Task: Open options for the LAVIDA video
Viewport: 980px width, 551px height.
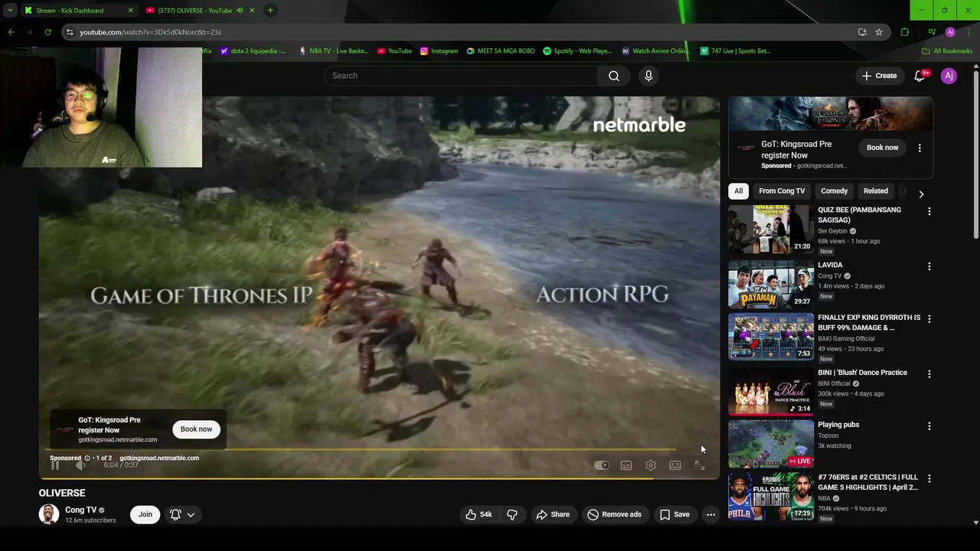Action: pyautogui.click(x=929, y=266)
